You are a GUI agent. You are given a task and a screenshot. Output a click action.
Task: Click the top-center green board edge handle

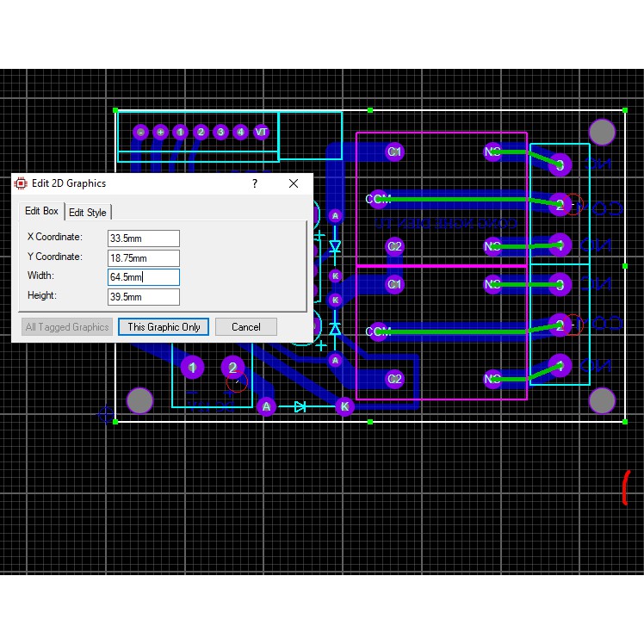tap(370, 110)
